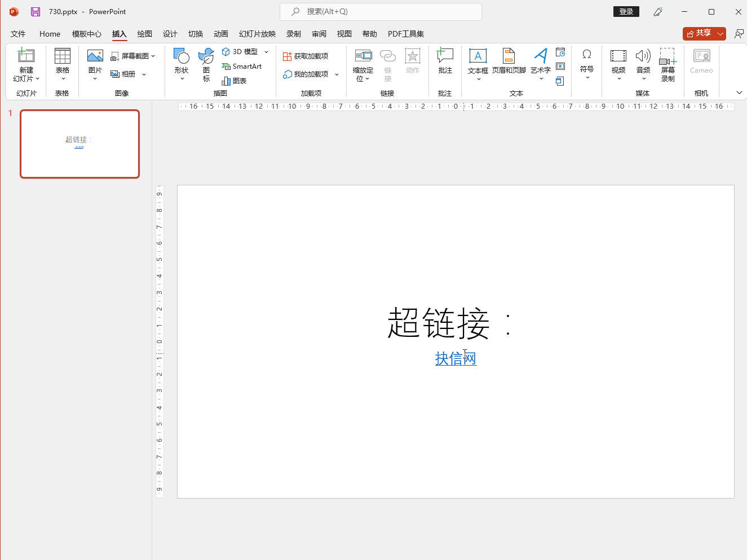Open the Share (共享) dropdown arrow
The image size is (747, 560).
click(720, 34)
